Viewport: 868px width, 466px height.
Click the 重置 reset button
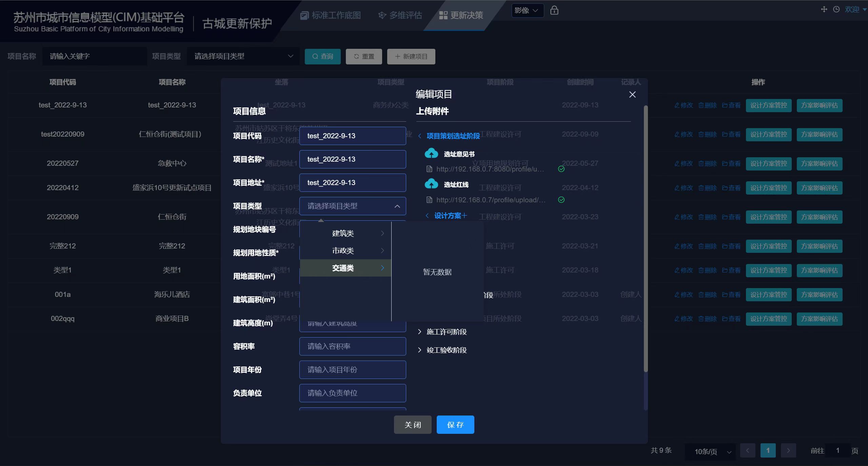coord(364,56)
